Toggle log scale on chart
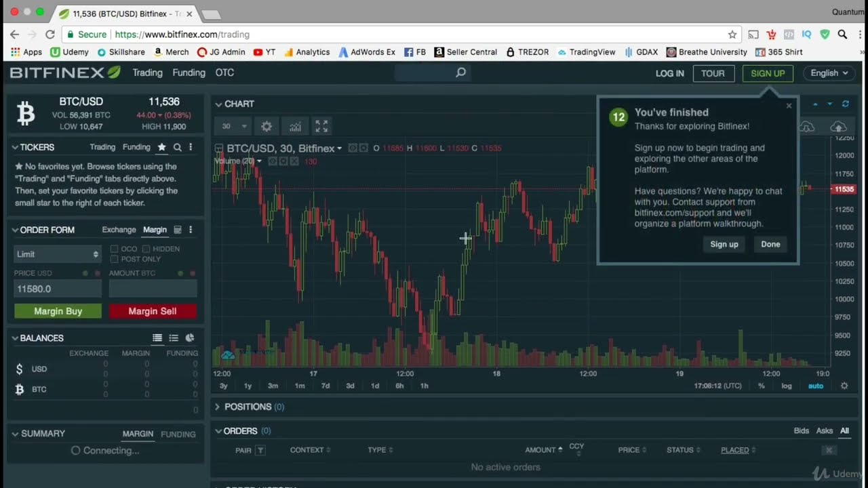The image size is (868, 488). tap(787, 386)
